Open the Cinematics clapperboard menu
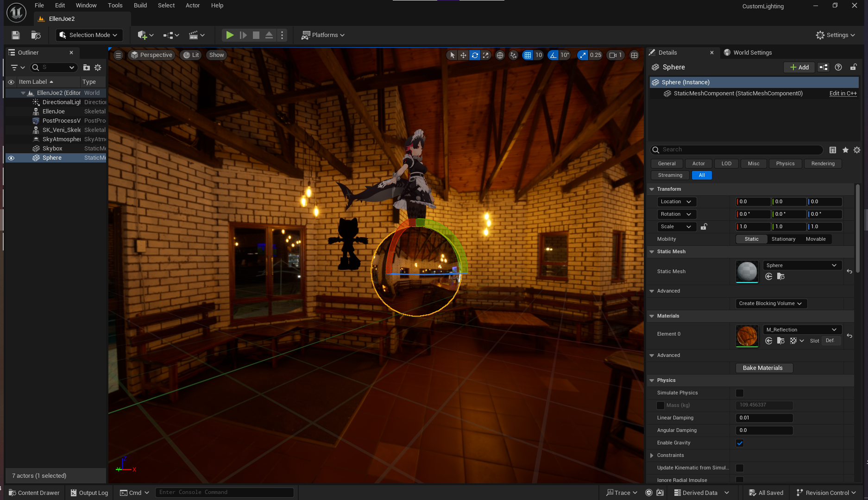 coord(196,35)
